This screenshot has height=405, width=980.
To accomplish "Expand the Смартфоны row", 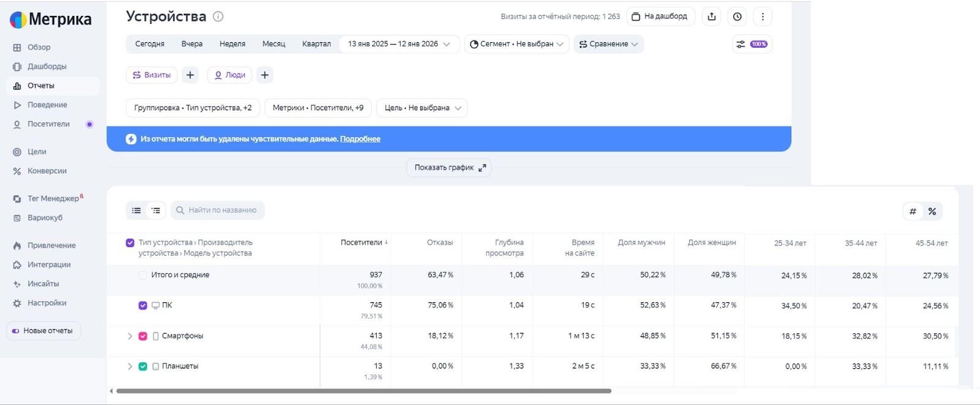I will click(130, 336).
